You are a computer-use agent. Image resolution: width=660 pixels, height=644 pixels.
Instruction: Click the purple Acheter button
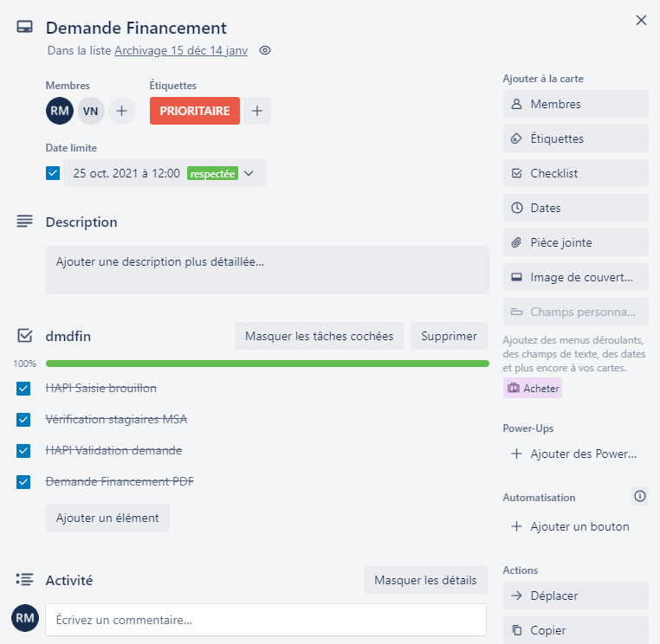533,388
